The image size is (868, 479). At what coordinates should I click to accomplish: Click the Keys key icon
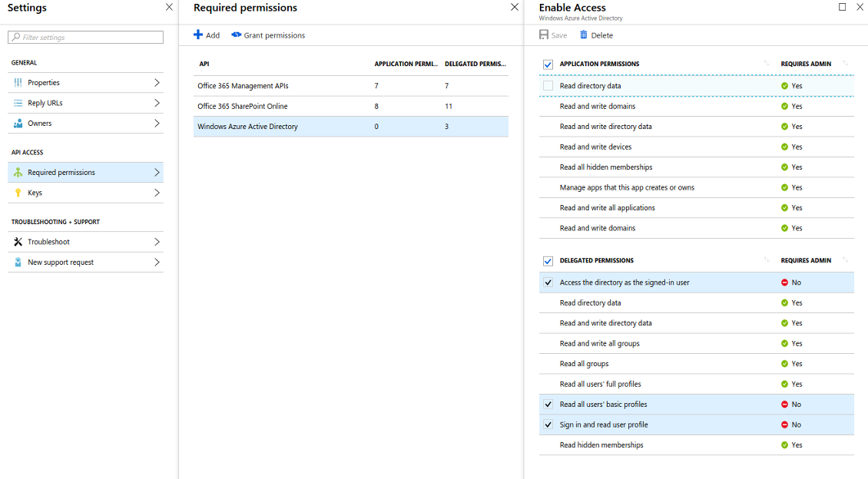point(18,193)
